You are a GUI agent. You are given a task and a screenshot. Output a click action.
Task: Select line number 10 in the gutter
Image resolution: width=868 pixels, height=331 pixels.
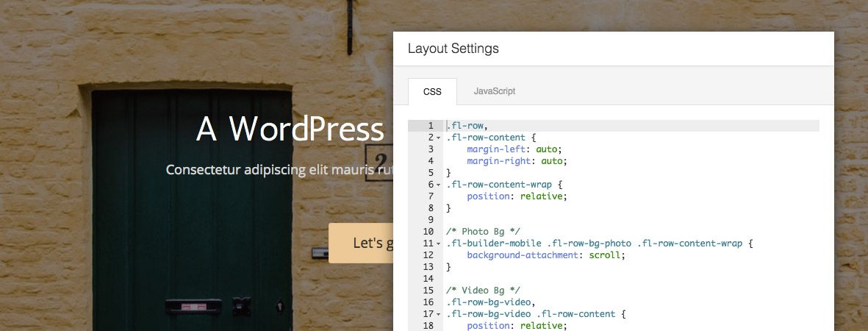click(x=428, y=232)
